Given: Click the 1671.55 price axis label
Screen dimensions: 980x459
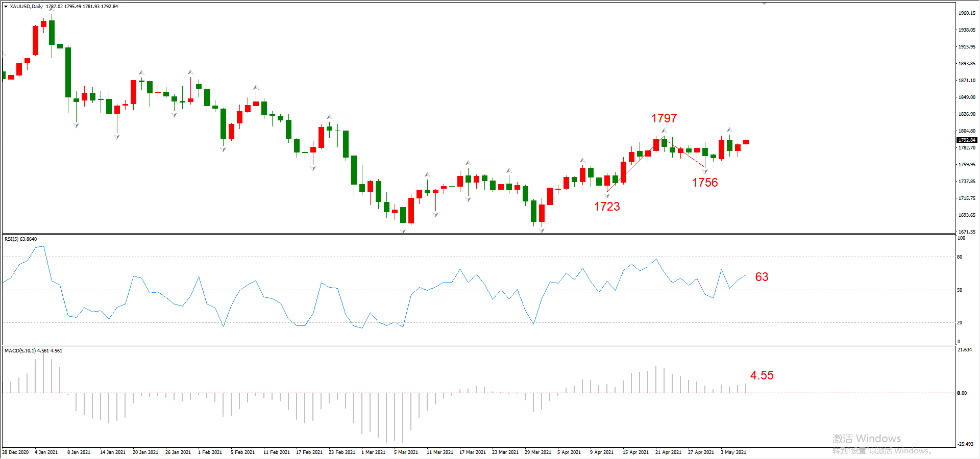Looking at the screenshot, I should 967,232.
